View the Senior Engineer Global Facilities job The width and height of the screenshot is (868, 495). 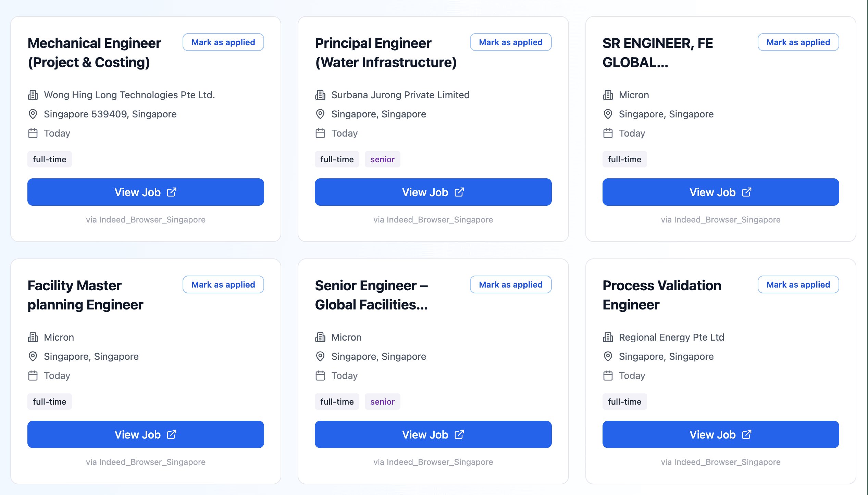[433, 434]
